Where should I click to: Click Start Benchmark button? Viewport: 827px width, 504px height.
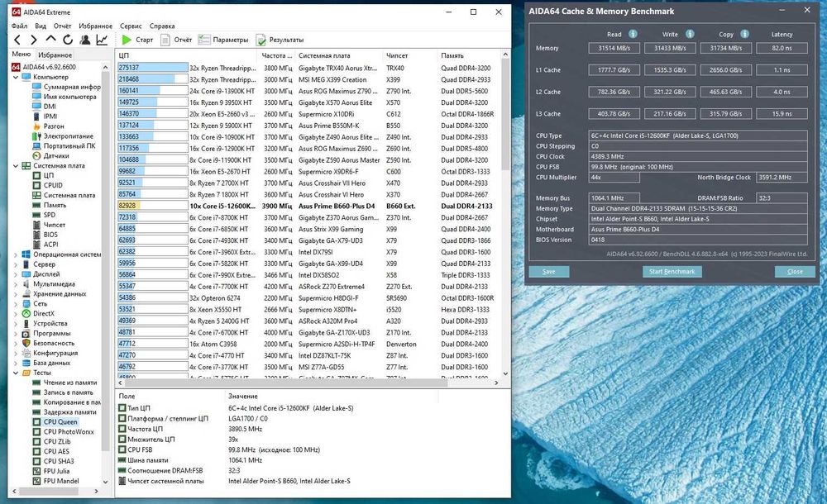click(x=672, y=272)
